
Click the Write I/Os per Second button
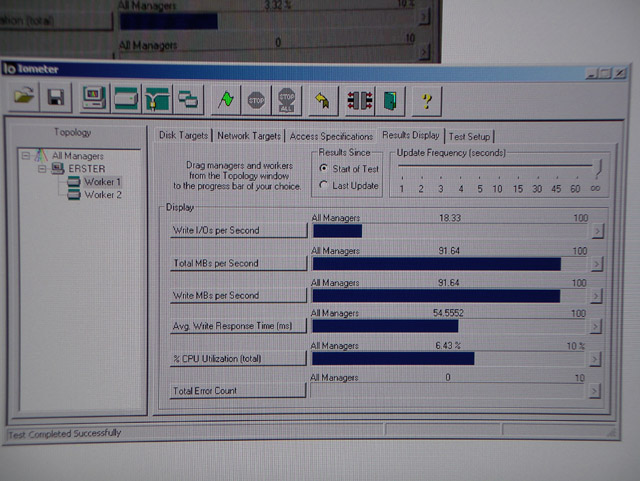coord(238,230)
